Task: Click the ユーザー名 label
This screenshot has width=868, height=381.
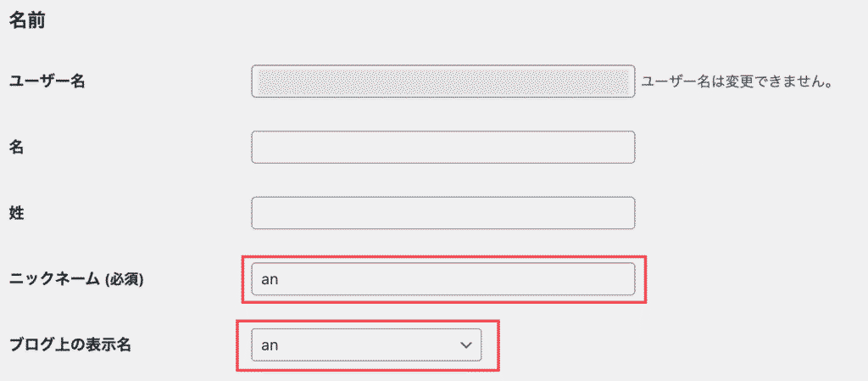Action: pyautogui.click(x=47, y=81)
